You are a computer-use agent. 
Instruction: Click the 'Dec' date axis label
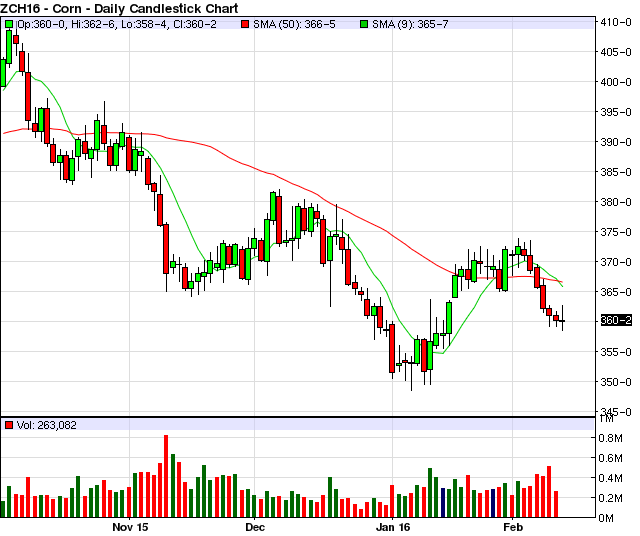[x=255, y=527]
